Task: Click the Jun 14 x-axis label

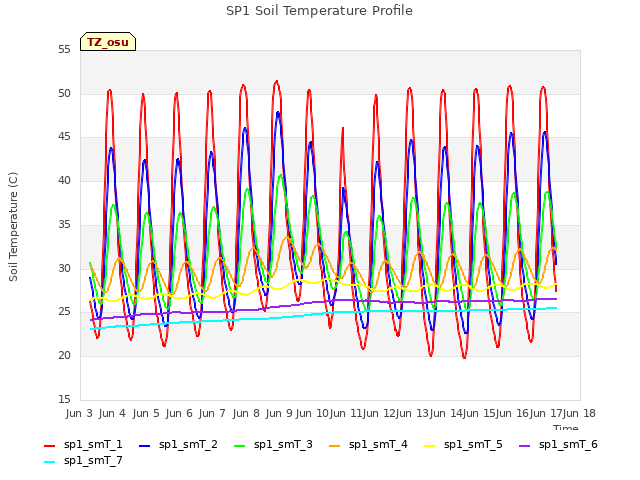Action: point(446,413)
